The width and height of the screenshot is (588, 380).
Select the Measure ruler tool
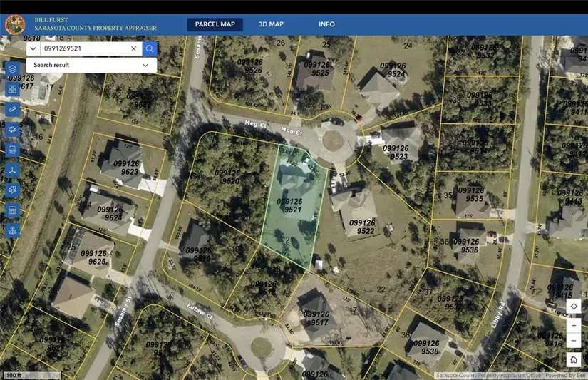coord(12,109)
